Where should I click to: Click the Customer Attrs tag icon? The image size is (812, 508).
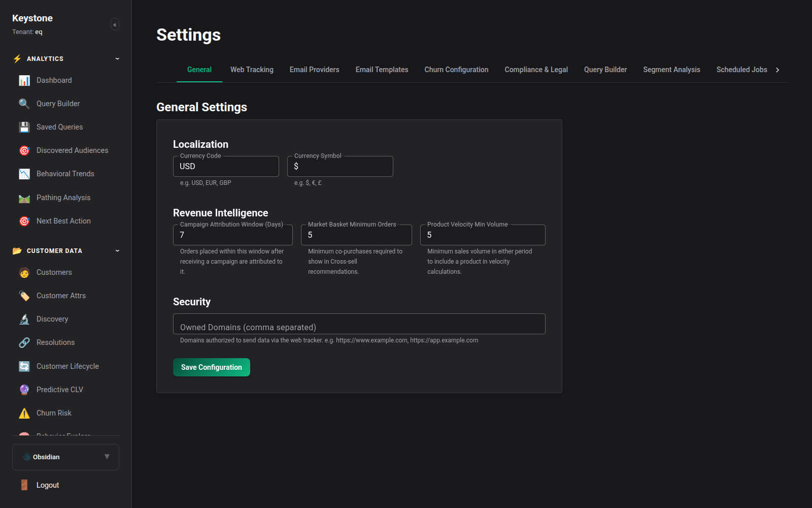(24, 296)
